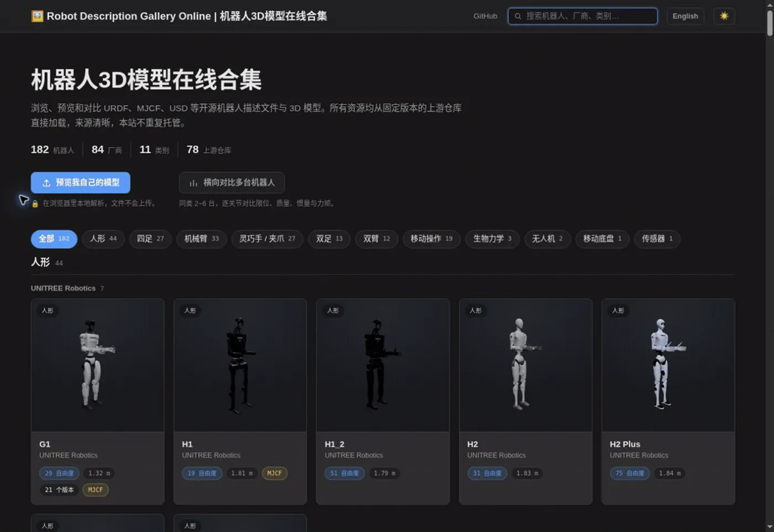Open the H2 robot thumbnail

tap(526, 366)
